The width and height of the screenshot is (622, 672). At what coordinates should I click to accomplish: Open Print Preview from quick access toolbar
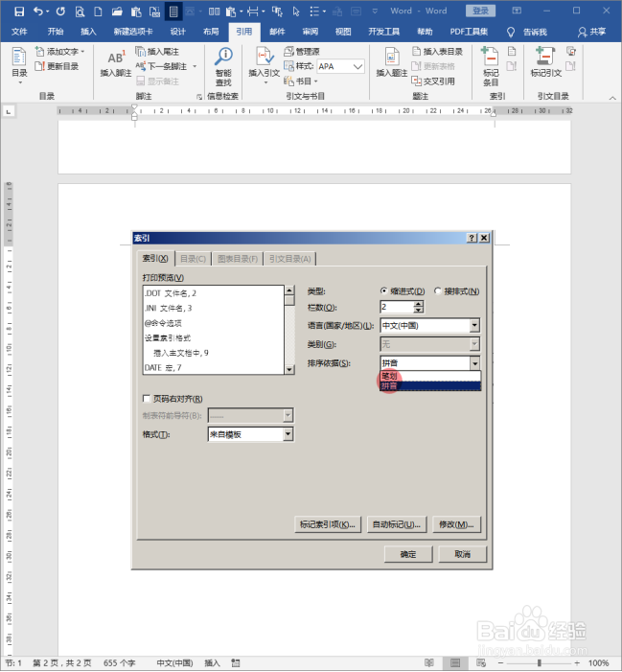[80, 12]
